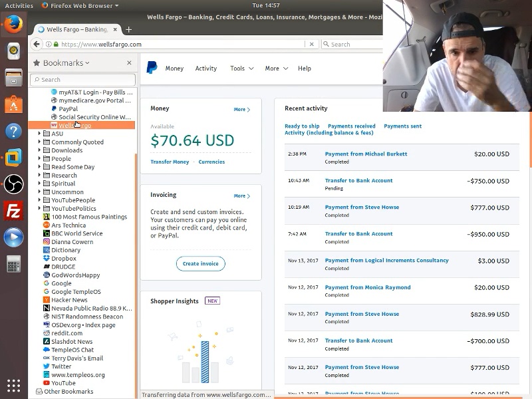The height and width of the screenshot is (399, 532).
Task: Open OBS Studio from the dock
Action: point(13,184)
